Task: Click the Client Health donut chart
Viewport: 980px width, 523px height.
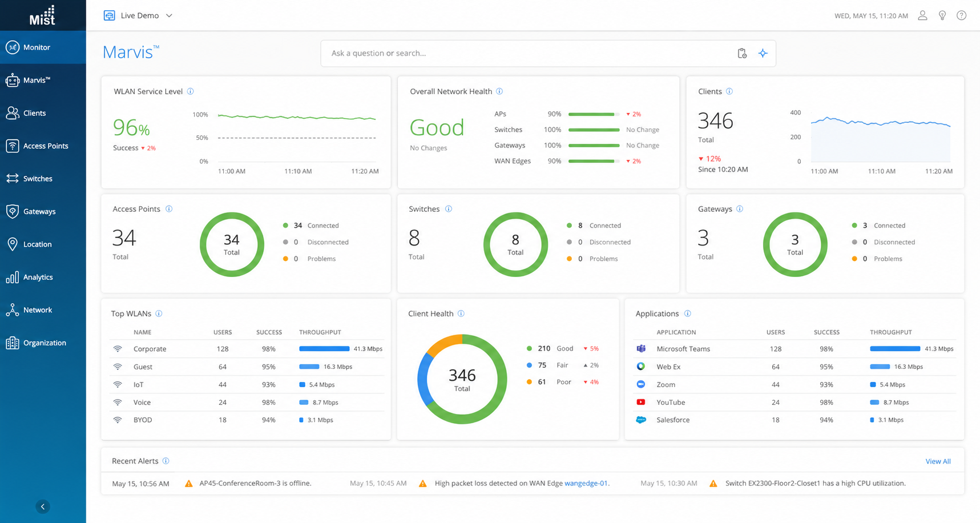Action: point(462,379)
